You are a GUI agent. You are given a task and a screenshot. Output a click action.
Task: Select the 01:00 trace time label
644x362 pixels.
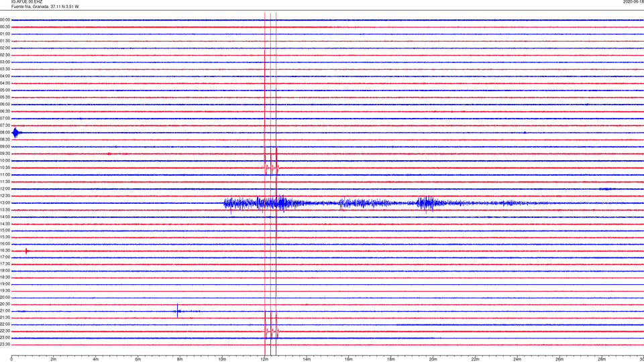click(x=5, y=34)
